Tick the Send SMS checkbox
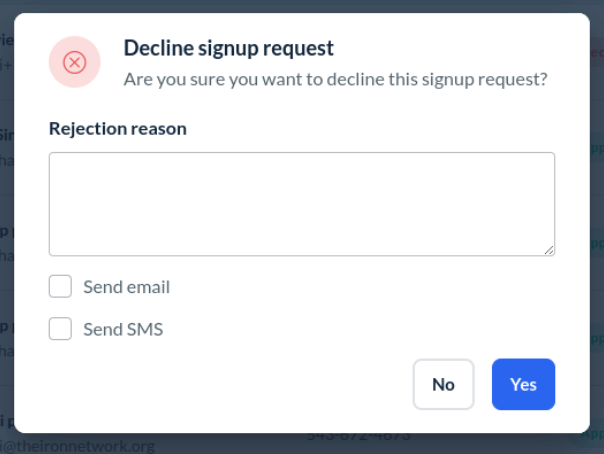This screenshot has width=604, height=454. pos(61,329)
